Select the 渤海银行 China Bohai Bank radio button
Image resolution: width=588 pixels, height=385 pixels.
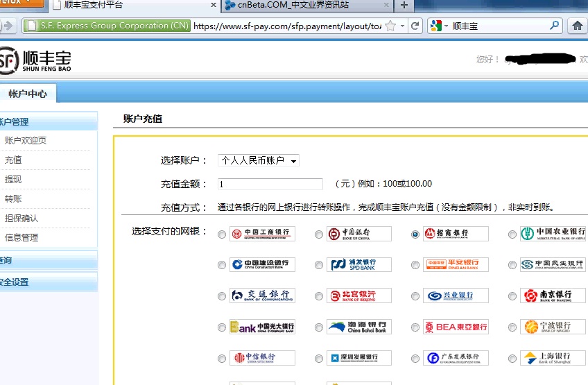[319, 327]
